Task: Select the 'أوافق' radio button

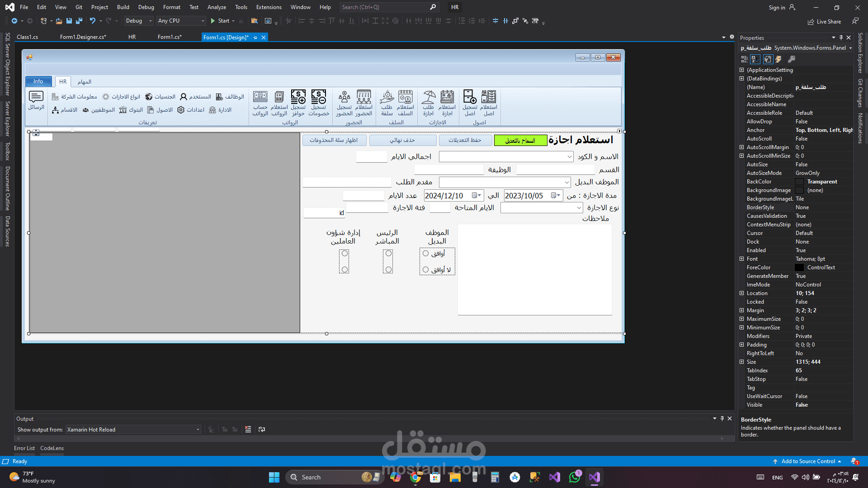Action: (x=425, y=253)
